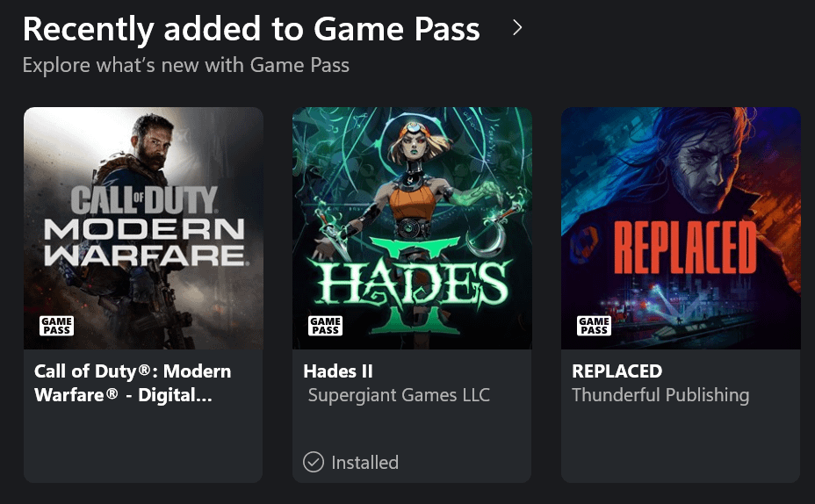Select the Hades II title text
The image size is (815, 504).
[338, 371]
